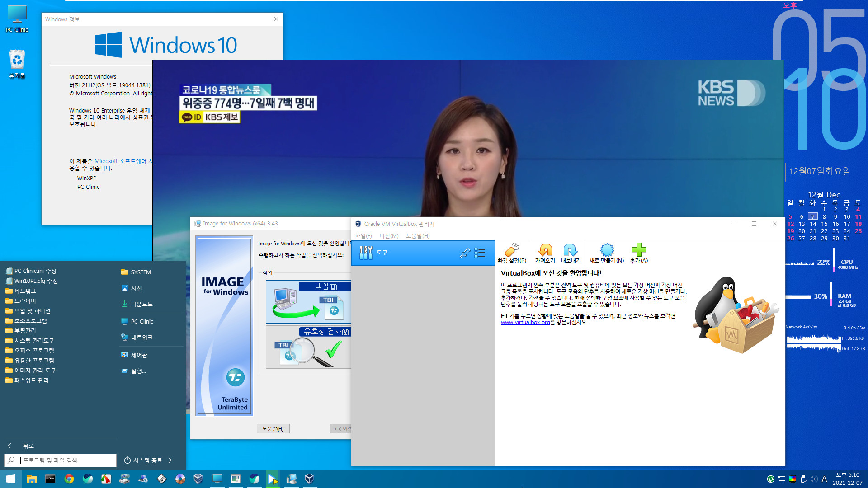Expand shutdown options arrow next to 시스템 종료
Screen dimensions: 868x488
click(x=170, y=460)
